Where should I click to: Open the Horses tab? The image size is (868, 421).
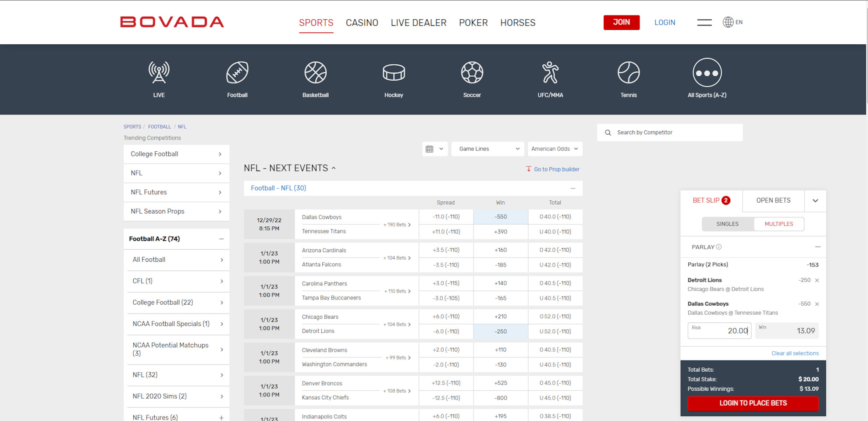[518, 23]
